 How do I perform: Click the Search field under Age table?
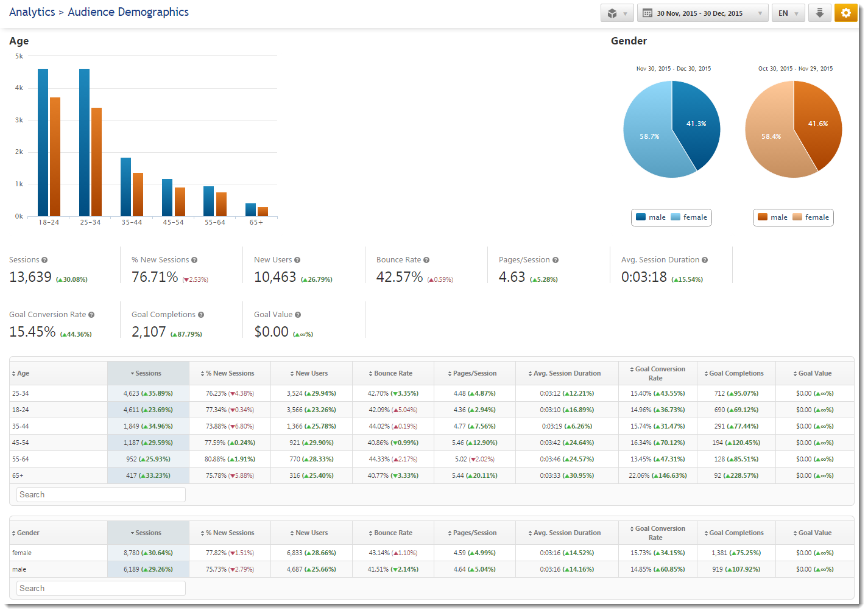101,495
